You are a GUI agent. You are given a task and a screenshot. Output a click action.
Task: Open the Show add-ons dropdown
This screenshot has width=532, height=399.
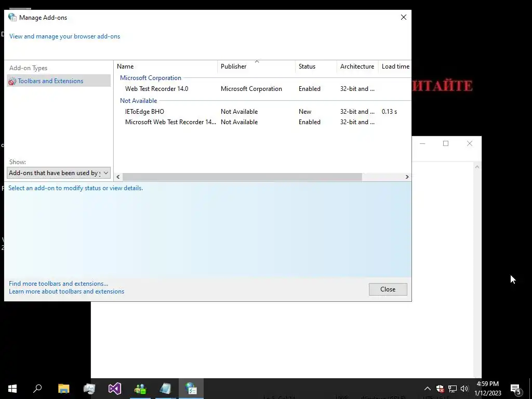(x=59, y=173)
